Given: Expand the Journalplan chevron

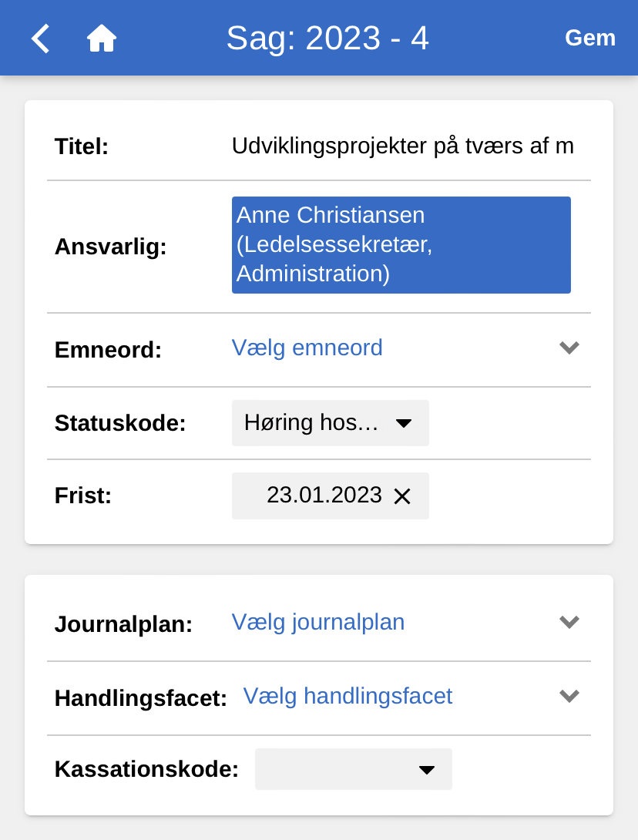Looking at the screenshot, I should (x=569, y=623).
